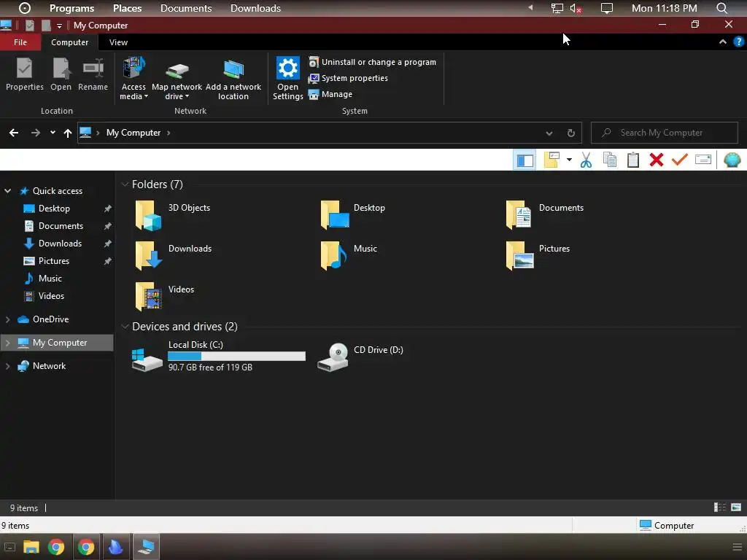Click Uninstall or change a program
Screen dimensions: 747x560
click(x=372, y=62)
